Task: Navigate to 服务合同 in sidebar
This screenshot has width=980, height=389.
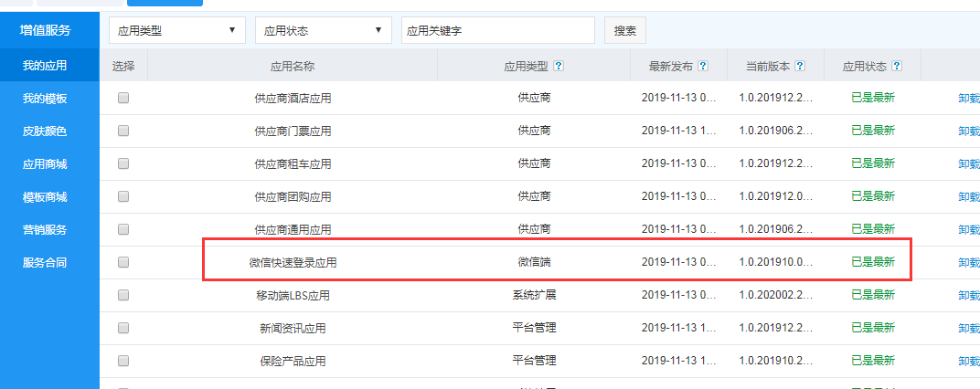Action: (45, 263)
